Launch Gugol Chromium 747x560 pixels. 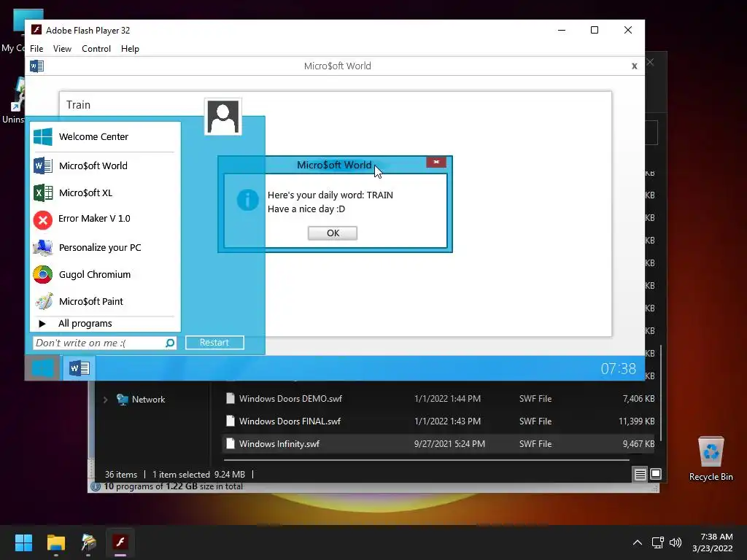pos(105,275)
